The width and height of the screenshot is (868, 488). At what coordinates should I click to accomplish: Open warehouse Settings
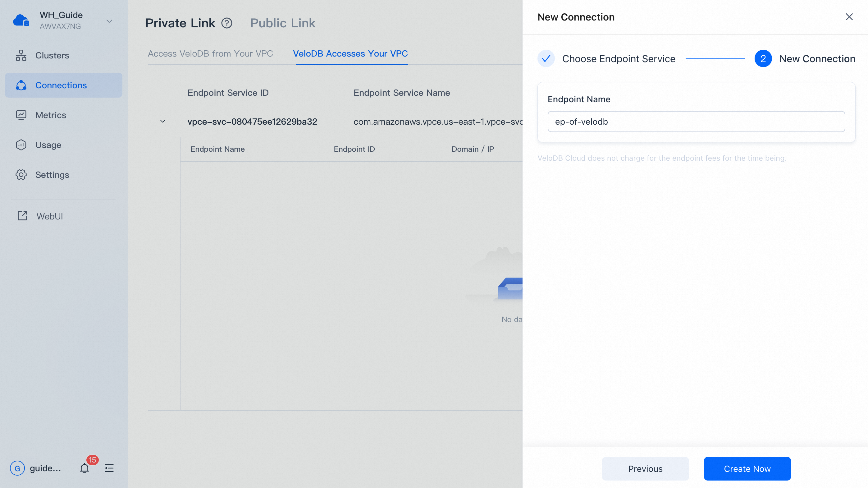pyautogui.click(x=52, y=175)
